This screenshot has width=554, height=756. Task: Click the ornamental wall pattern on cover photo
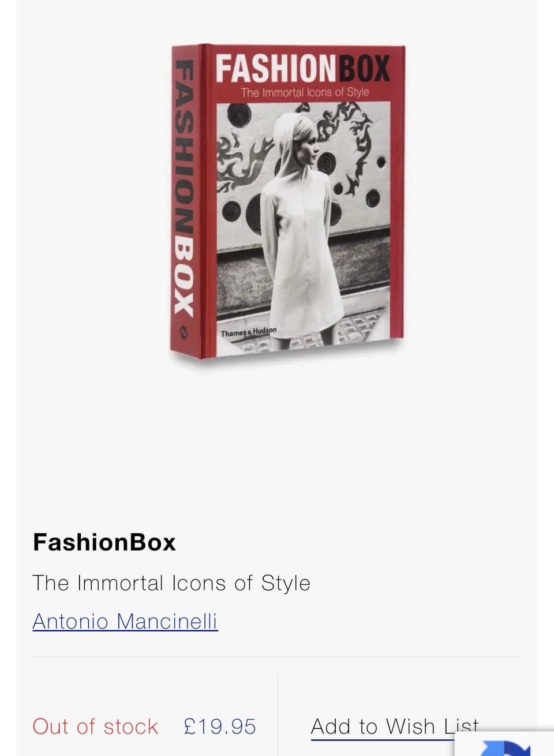coord(242,156)
